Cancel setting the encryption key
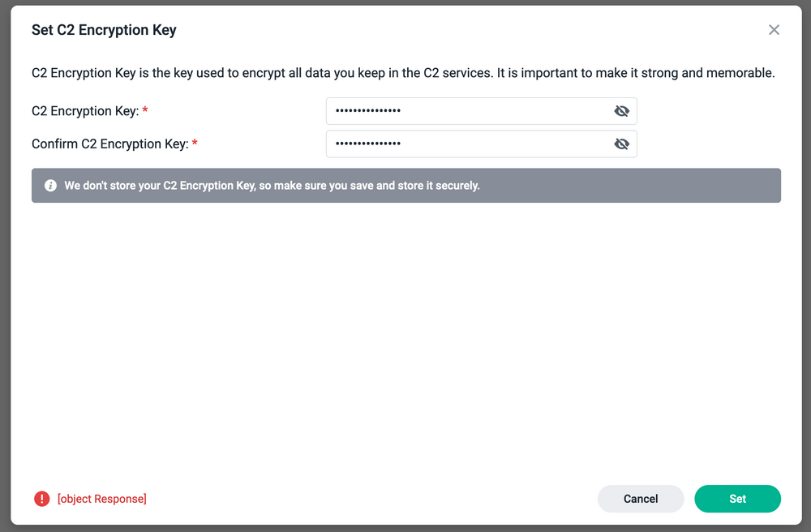This screenshot has width=811, height=532. [641, 499]
